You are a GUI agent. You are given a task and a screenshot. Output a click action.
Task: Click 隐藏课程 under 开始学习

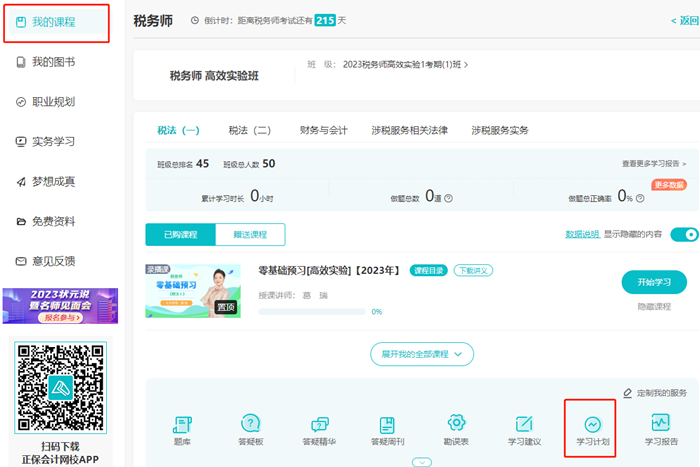(x=654, y=307)
